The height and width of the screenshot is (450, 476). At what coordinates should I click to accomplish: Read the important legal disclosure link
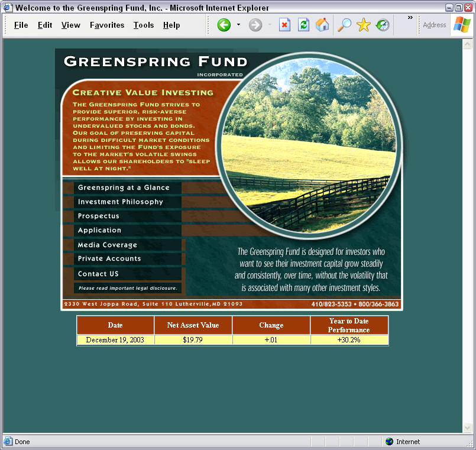128,288
